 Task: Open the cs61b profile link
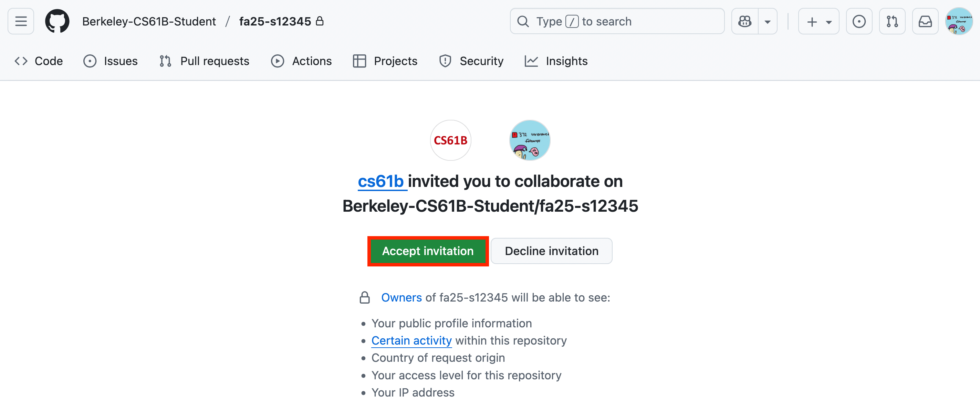[382, 181]
